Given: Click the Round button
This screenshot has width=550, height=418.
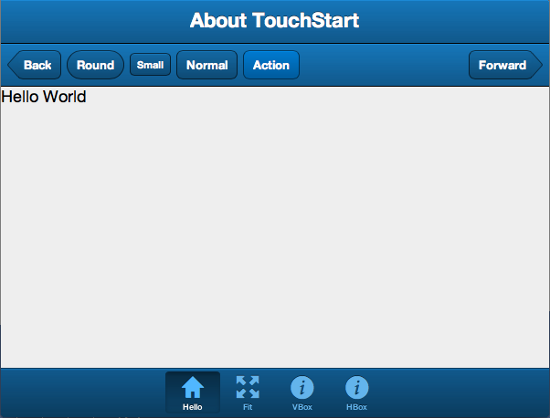Looking at the screenshot, I should (95, 65).
